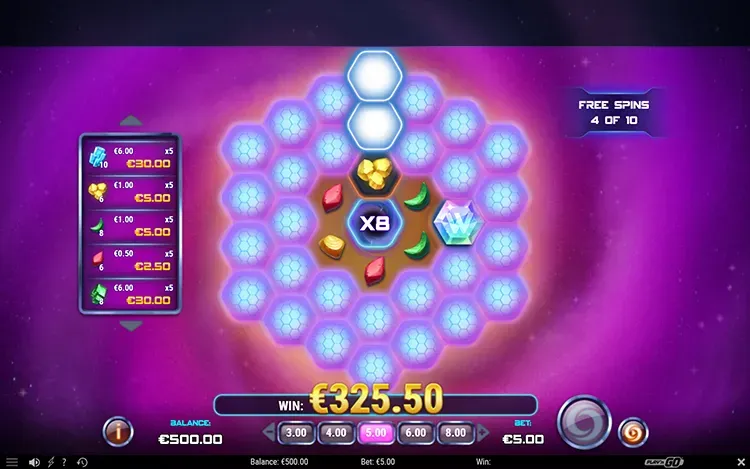Image resolution: width=750 pixels, height=469 pixels.
Task: Click the crystal W wild symbol
Action: (x=457, y=223)
